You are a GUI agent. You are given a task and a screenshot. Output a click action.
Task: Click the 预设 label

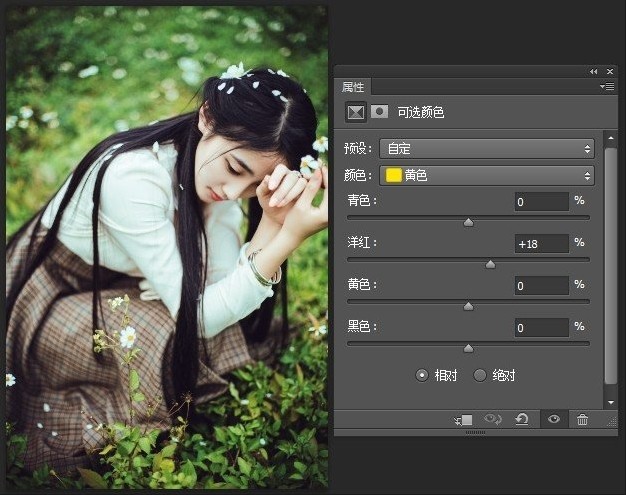[x=358, y=148]
